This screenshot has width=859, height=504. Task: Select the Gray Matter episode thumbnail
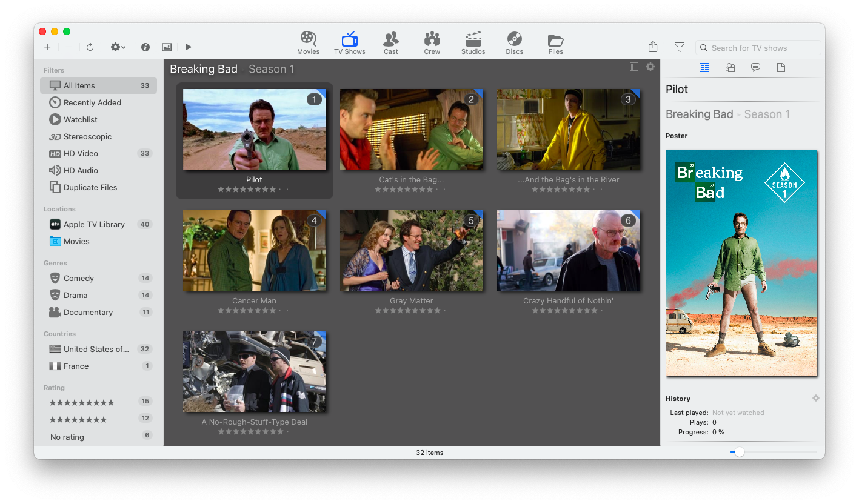pyautogui.click(x=412, y=251)
